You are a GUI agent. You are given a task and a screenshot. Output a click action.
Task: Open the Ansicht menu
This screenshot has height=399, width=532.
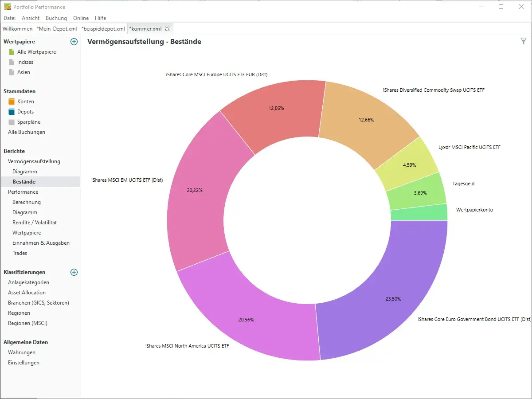click(31, 18)
